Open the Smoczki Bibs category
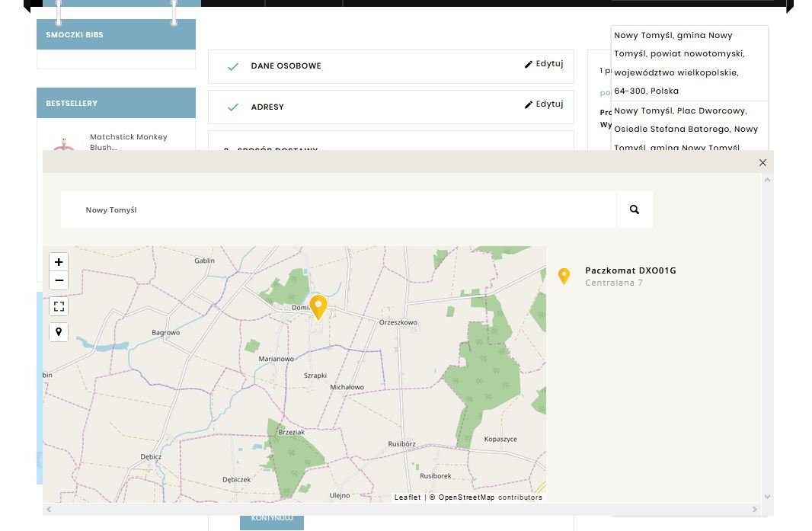 [75, 35]
